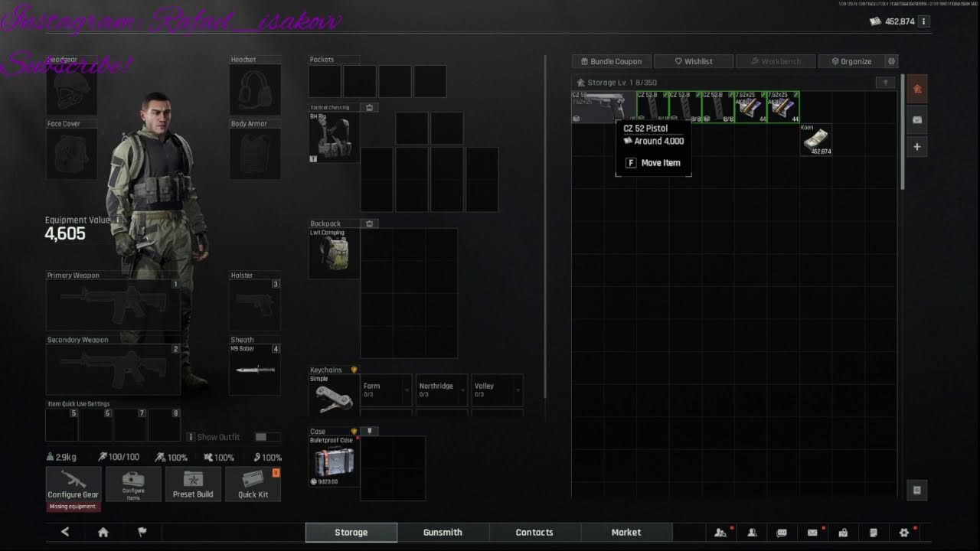Click the Case gold shield badge
Image resolution: width=980 pixels, height=551 pixels.
354,431
